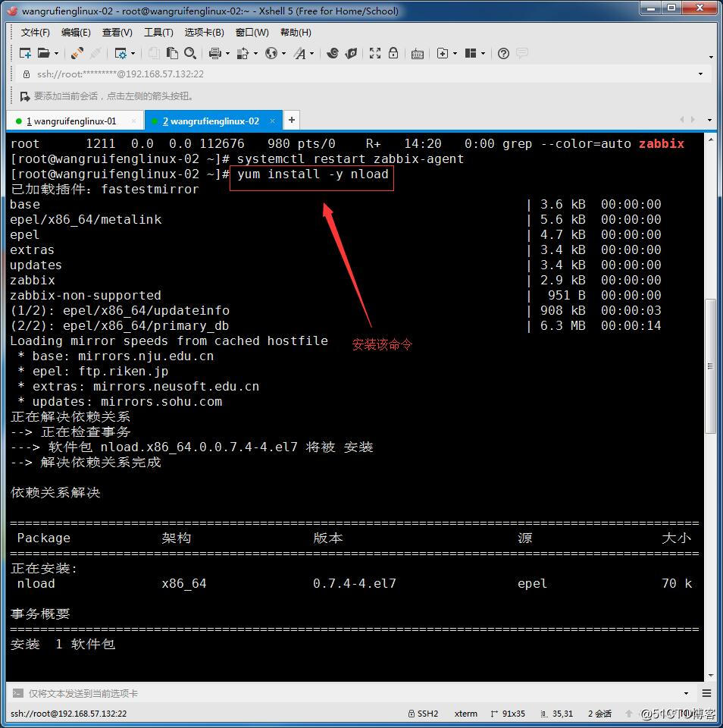Toggle full screen icon

[x=375, y=53]
